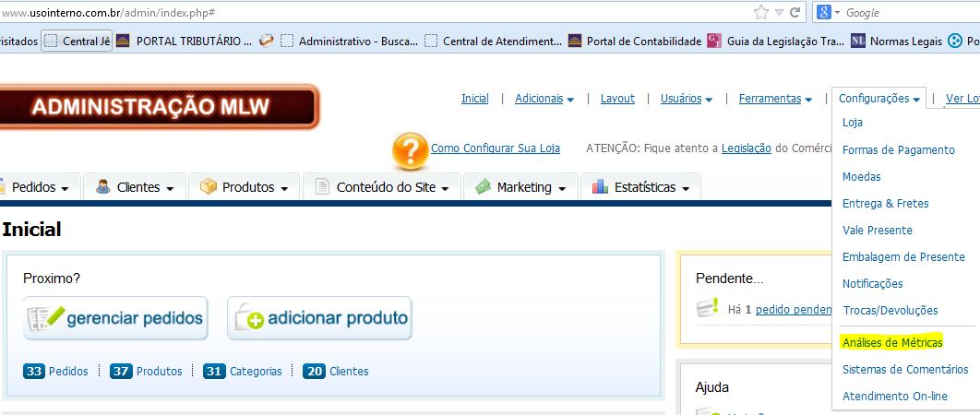
Task: Open the Ferramentas top menu
Action: click(x=775, y=98)
